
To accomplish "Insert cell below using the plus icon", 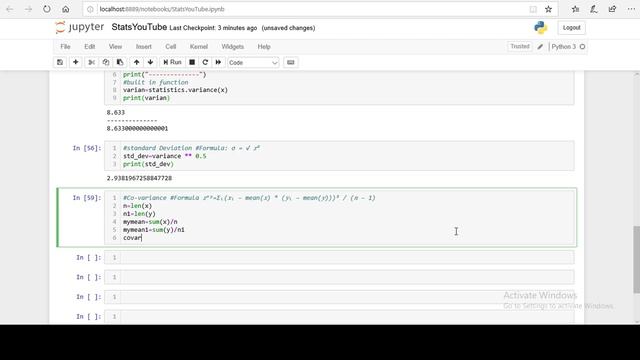I will (76, 62).
